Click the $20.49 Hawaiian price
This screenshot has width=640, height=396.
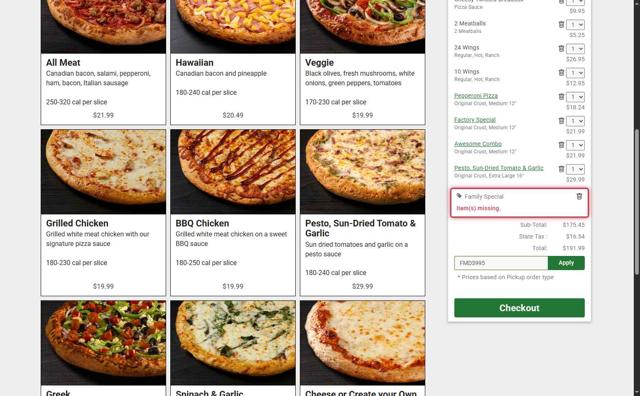click(233, 115)
